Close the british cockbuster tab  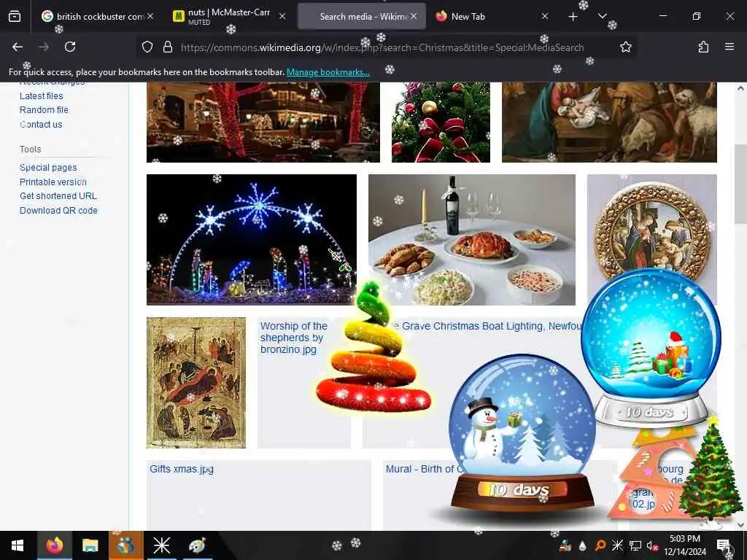(150, 17)
